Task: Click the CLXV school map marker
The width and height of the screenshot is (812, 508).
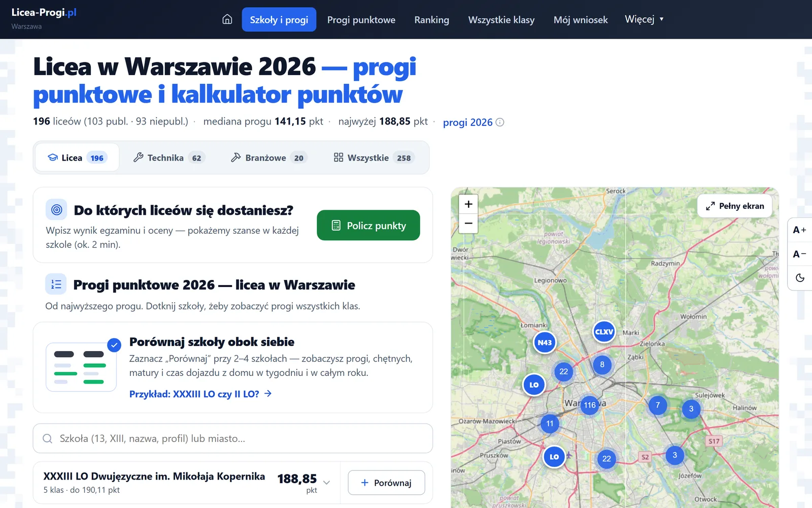Action: (x=604, y=332)
